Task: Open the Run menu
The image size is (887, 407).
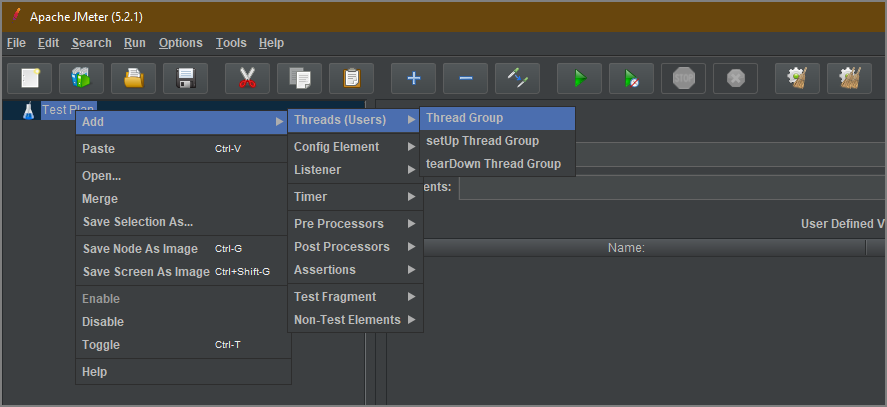Action: coord(135,43)
